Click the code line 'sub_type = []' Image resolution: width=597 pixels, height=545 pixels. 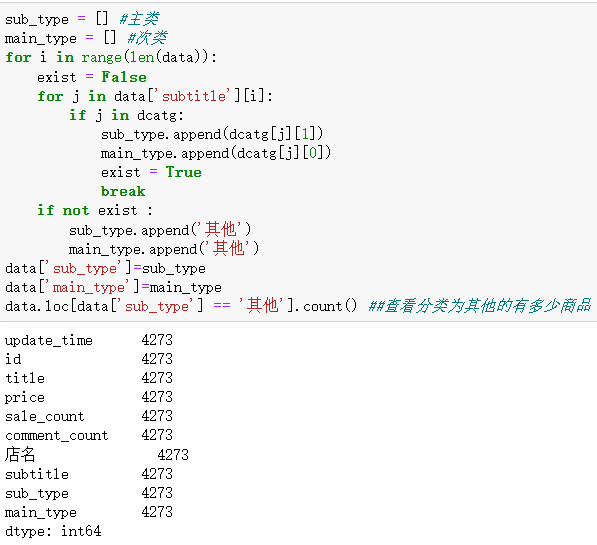(x=57, y=19)
